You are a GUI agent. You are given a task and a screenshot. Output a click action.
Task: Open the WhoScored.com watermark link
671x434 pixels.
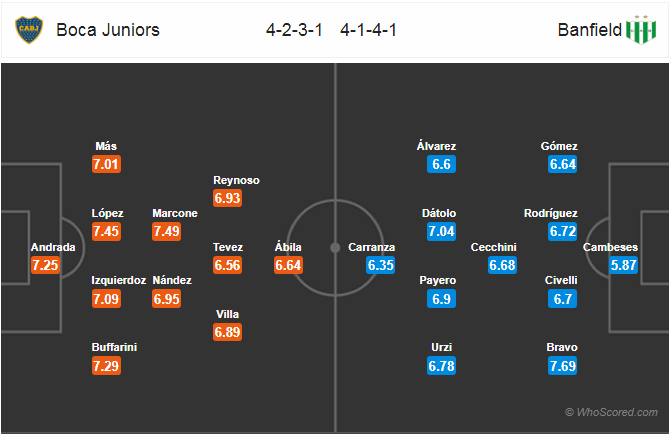pyautogui.click(x=612, y=412)
